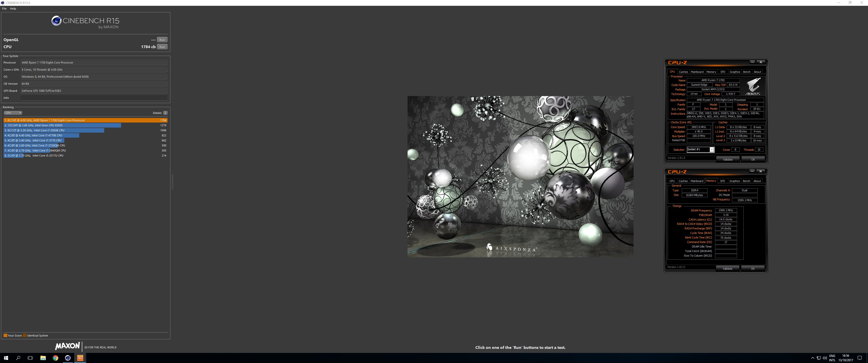Click the CAS# Latency value 14.0 clocks
Viewport: 868px width, 363px height.
coord(726,219)
